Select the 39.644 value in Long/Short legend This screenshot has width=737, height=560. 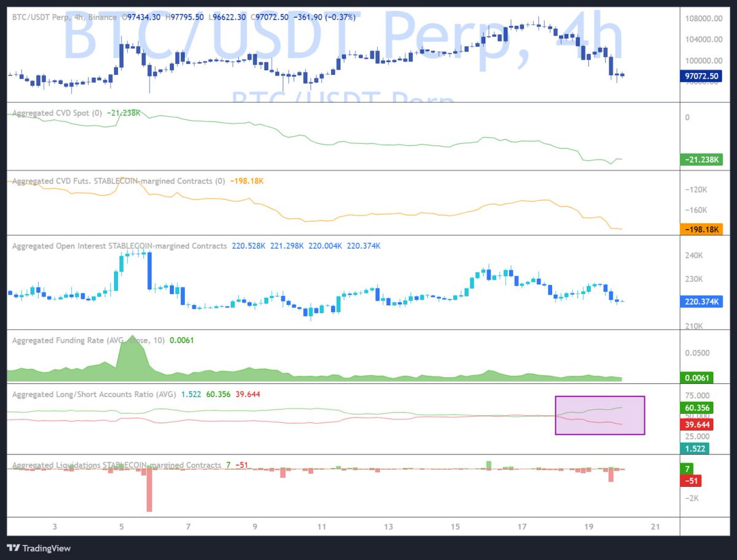[248, 394]
